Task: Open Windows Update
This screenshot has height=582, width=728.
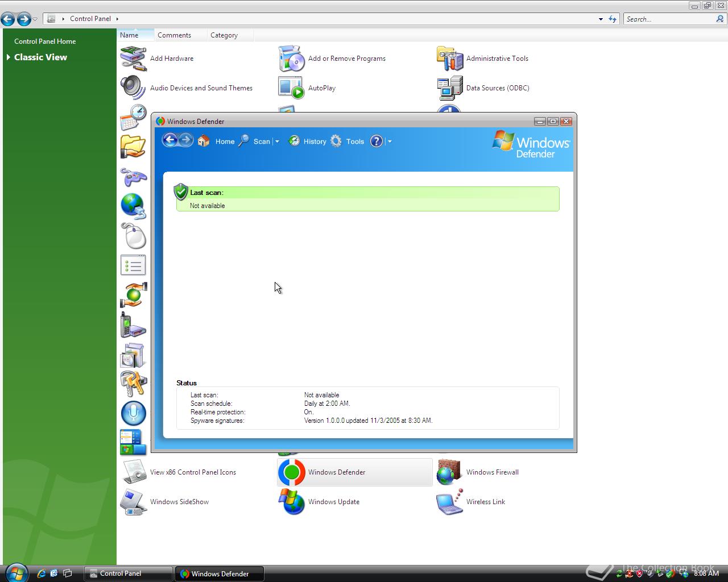Action: coord(319,501)
